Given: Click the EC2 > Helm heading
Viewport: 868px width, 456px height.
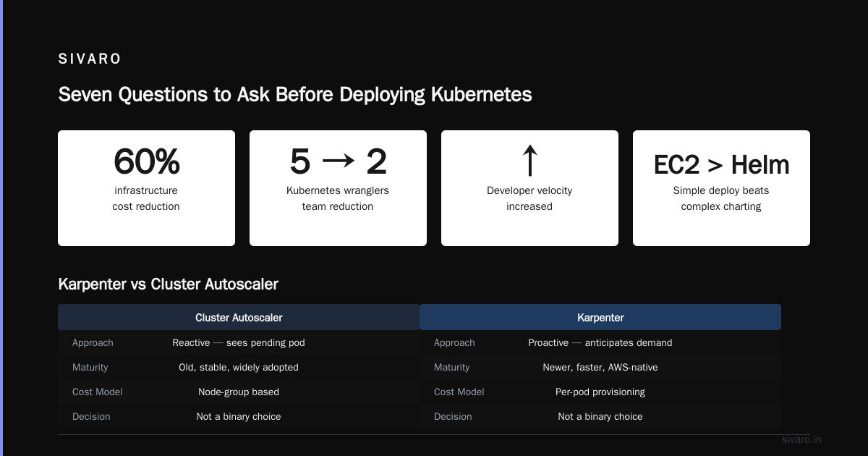Looking at the screenshot, I should (721, 165).
